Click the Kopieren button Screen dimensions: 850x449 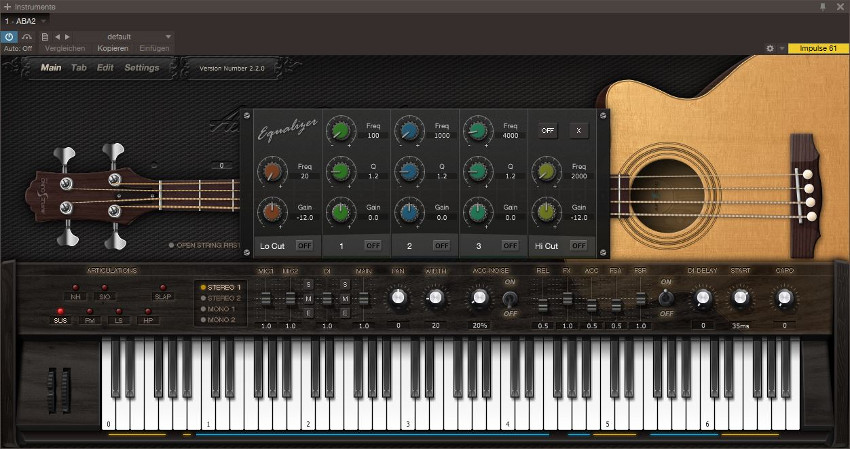point(113,48)
